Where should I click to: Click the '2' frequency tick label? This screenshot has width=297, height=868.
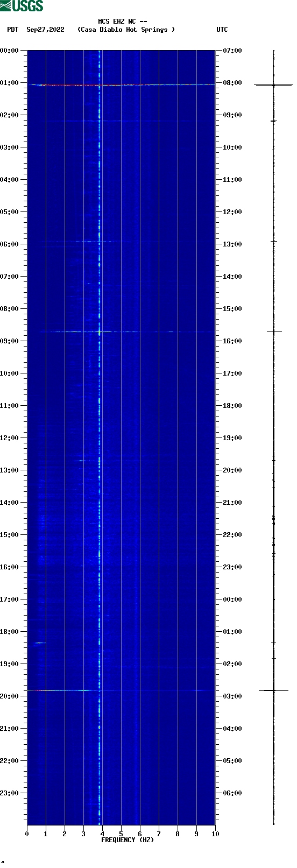[65, 834]
